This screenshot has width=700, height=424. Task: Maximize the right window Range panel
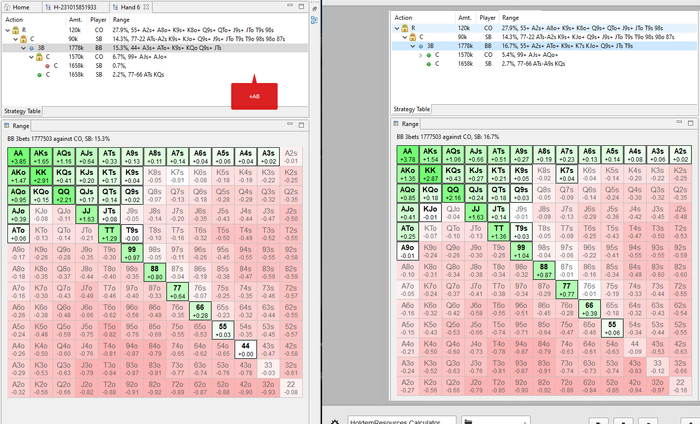[690, 123]
